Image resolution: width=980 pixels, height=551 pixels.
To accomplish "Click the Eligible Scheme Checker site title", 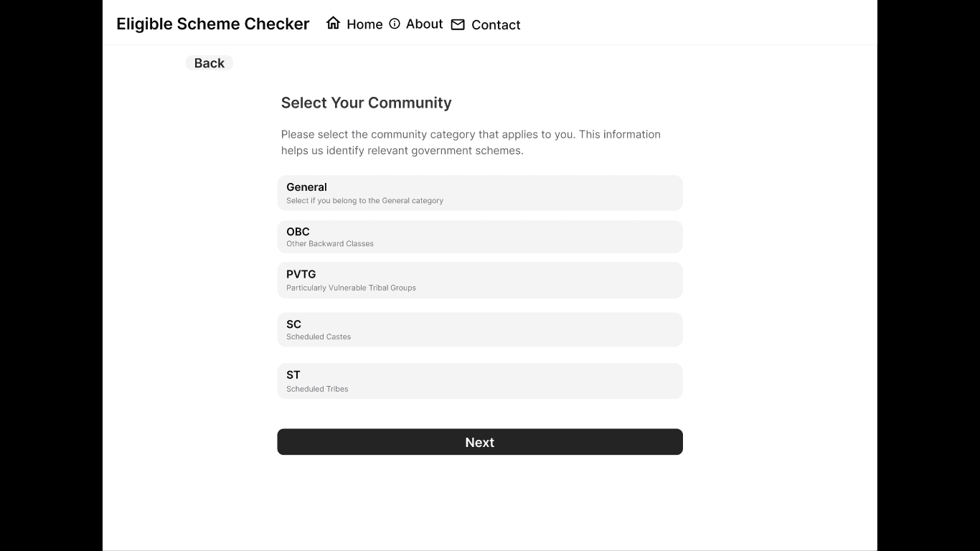I will point(212,24).
